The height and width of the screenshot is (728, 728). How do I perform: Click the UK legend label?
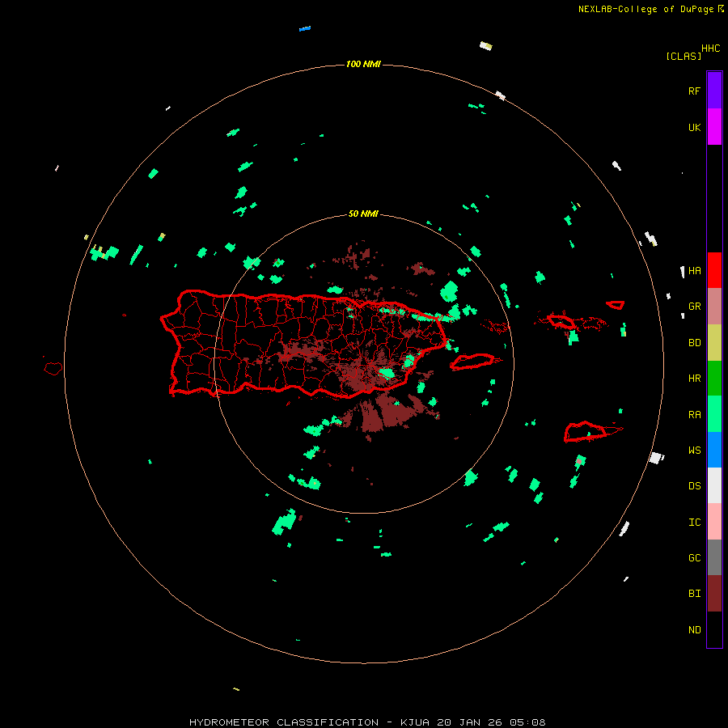coord(694,127)
